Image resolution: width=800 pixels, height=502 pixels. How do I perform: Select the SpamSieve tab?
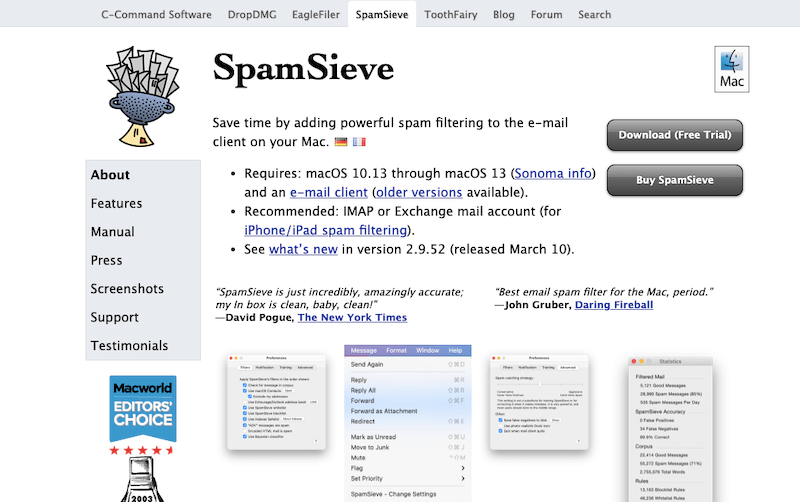point(382,15)
